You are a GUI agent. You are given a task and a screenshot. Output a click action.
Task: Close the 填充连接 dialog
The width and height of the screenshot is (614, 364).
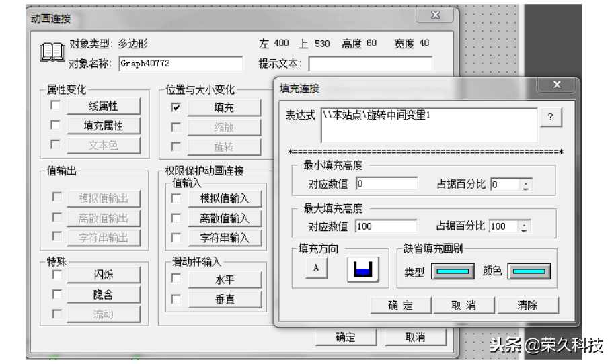click(x=557, y=85)
